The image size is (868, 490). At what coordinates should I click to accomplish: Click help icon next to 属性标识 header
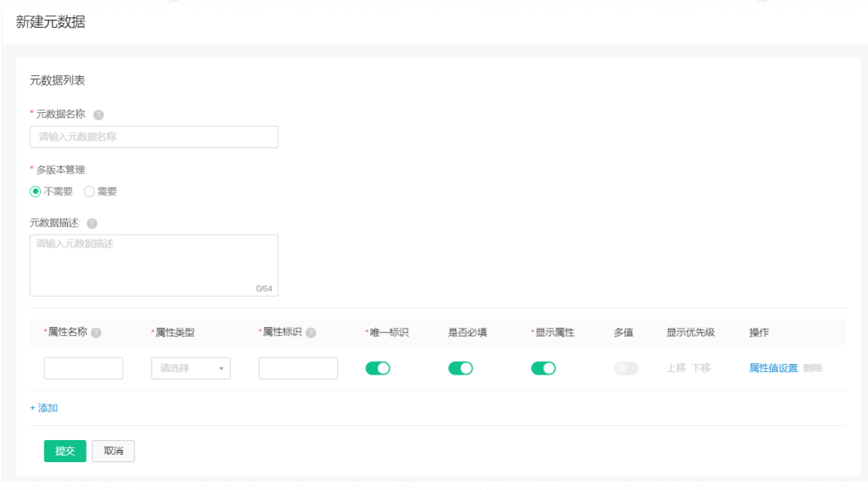311,333
